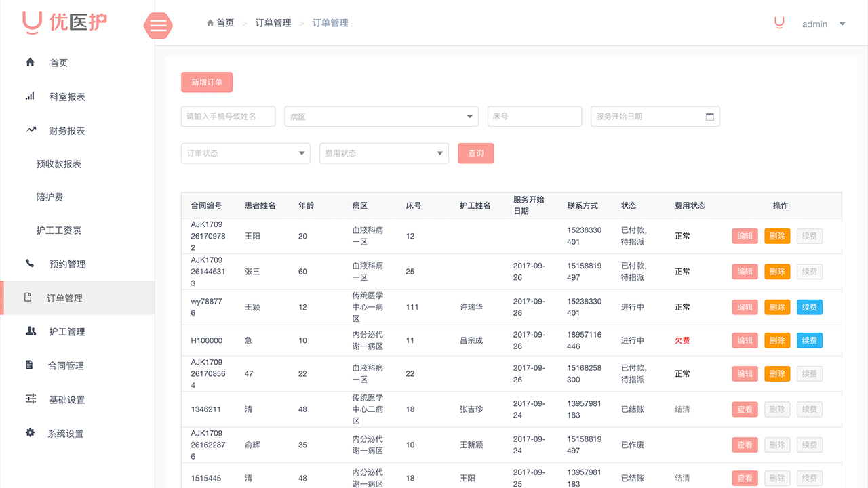Open the 费用状态 fee status dropdown

[384, 153]
